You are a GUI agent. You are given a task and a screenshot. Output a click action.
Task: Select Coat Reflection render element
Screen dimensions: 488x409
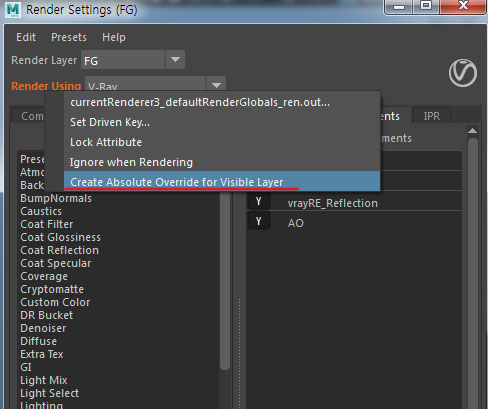59,250
